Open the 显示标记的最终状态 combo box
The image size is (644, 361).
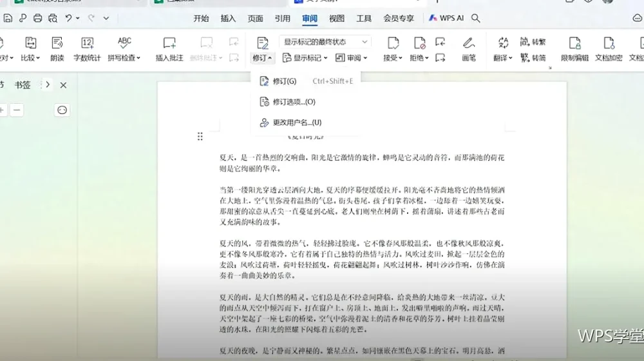[x=325, y=42]
